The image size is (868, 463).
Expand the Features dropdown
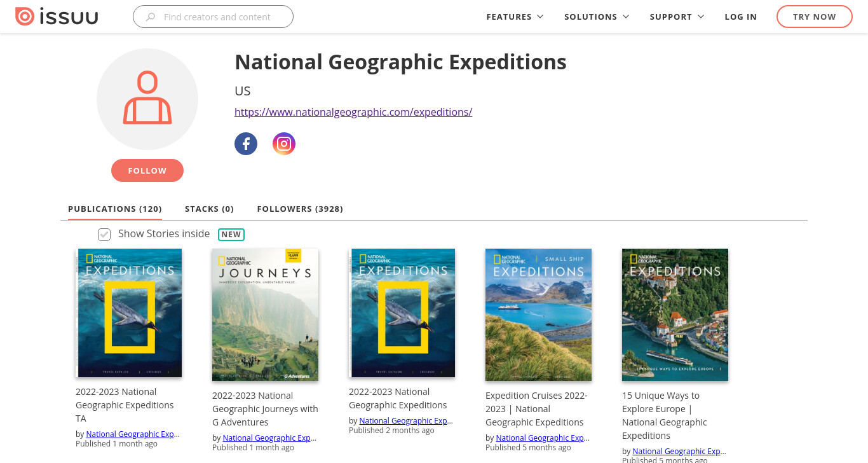515,17
